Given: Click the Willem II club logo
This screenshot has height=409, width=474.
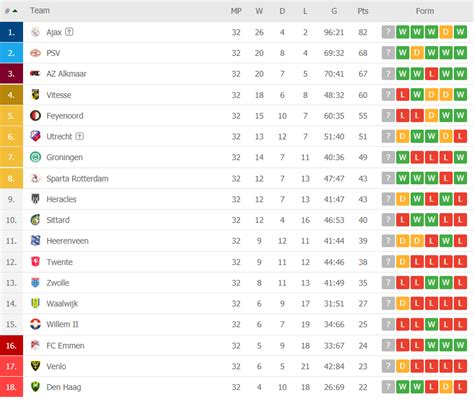Looking at the screenshot, I should tap(35, 324).
